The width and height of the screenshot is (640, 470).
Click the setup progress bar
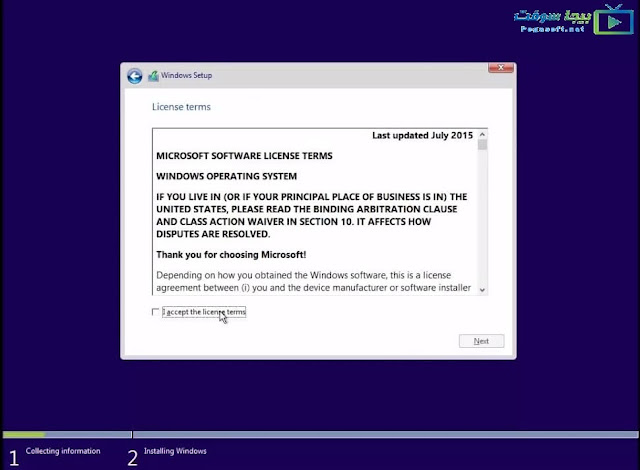(x=320, y=435)
